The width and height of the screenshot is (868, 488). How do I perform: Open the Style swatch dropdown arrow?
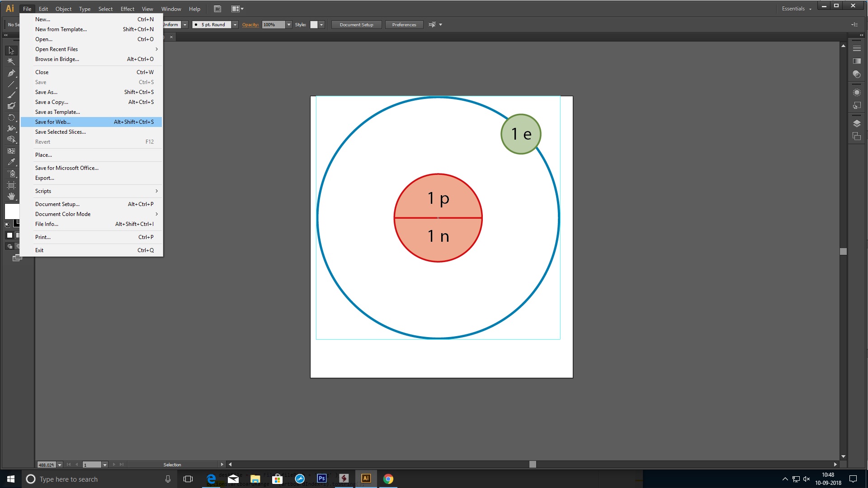(x=321, y=25)
